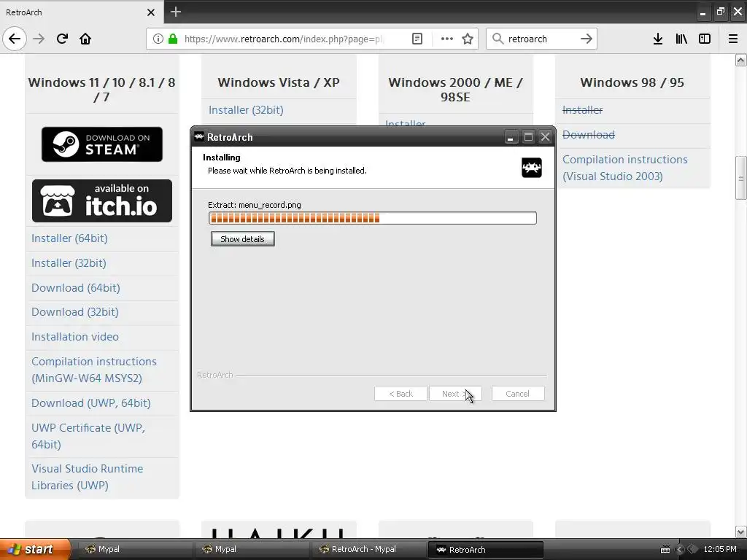This screenshot has height=560, width=747.
Task: Click the RetroArch logo in installer header
Action: coord(532,168)
